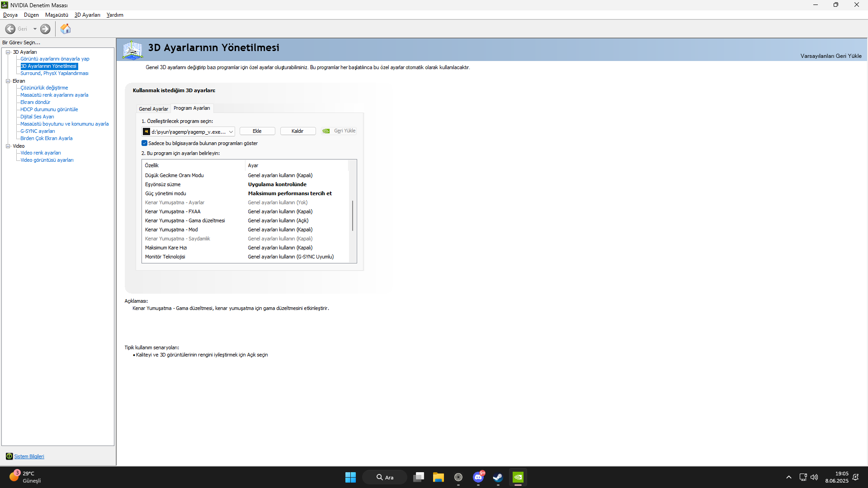Click the Forward arrow navigation icon
Image resolution: width=868 pixels, height=488 pixels.
(x=45, y=29)
